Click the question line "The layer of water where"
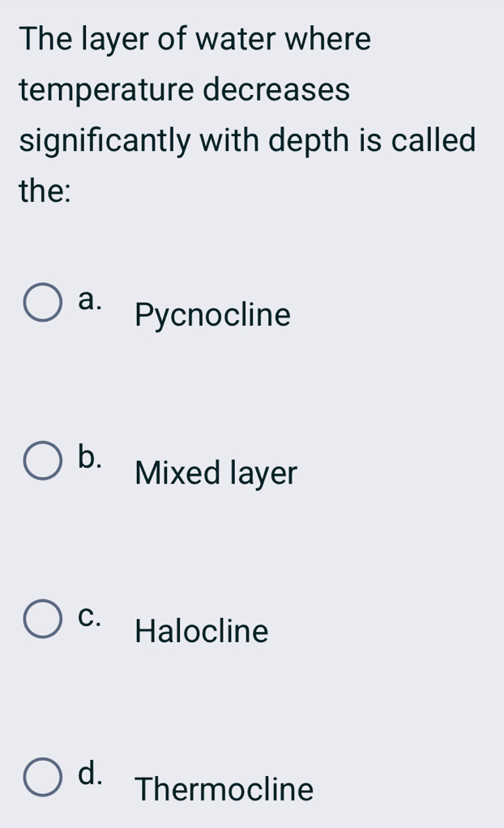 [195, 38]
